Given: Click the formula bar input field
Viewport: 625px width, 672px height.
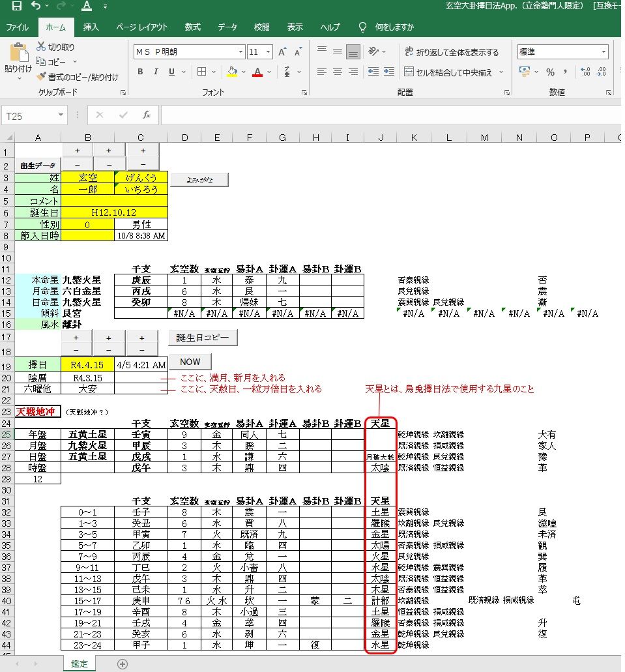Looking at the screenshot, I should (x=391, y=115).
